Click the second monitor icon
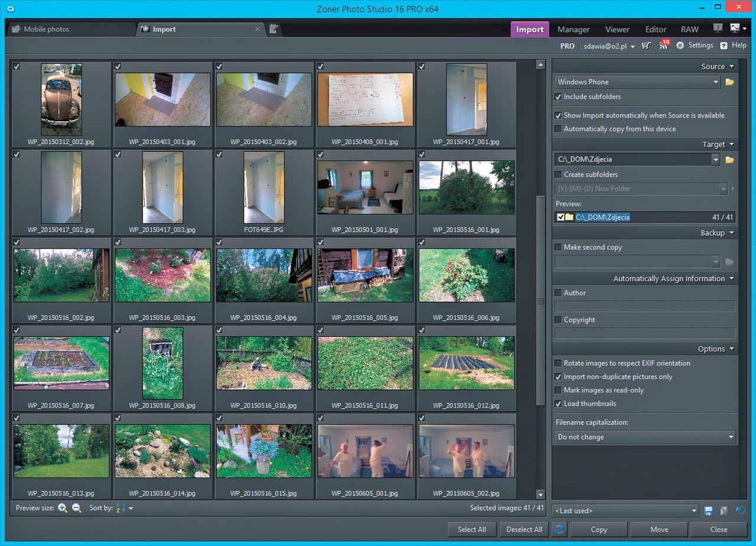 (718, 28)
